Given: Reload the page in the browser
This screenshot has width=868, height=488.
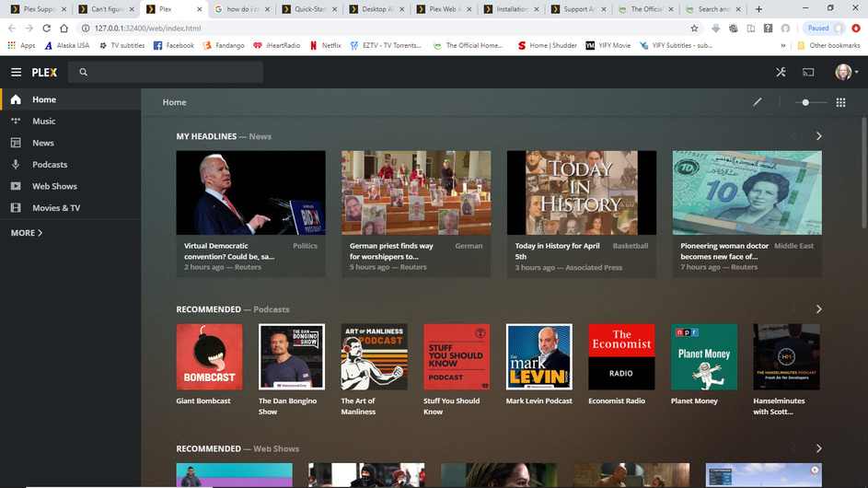Looking at the screenshot, I should tap(47, 29).
